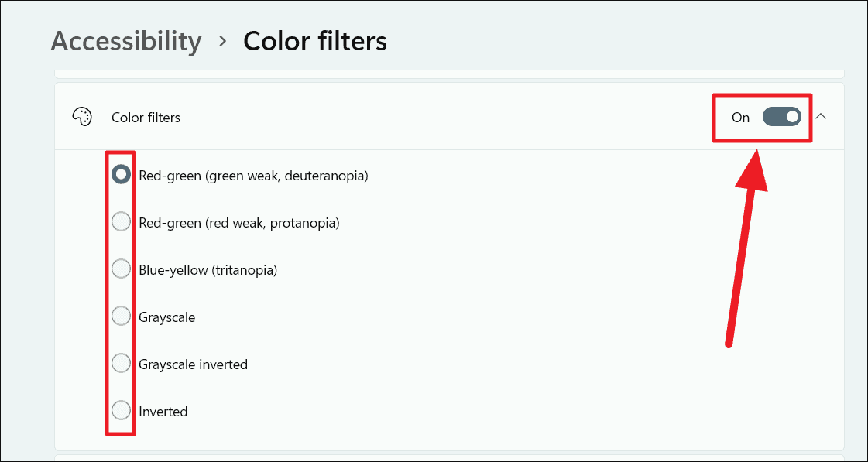The image size is (868, 462).
Task: Click the Grayscale text label
Action: (166, 317)
